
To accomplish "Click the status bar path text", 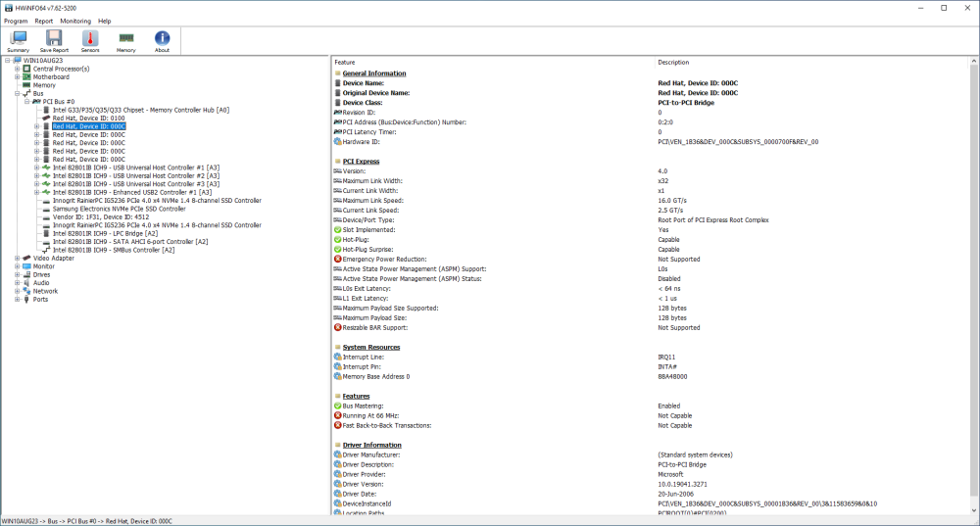I will pyautogui.click(x=87, y=521).
